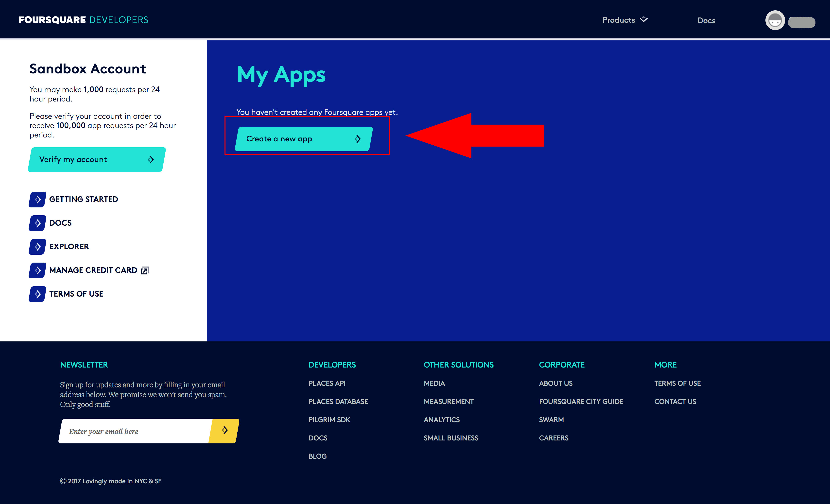Click "You haven't created any Foursquare apps yet" text
830x504 pixels.
(x=317, y=112)
